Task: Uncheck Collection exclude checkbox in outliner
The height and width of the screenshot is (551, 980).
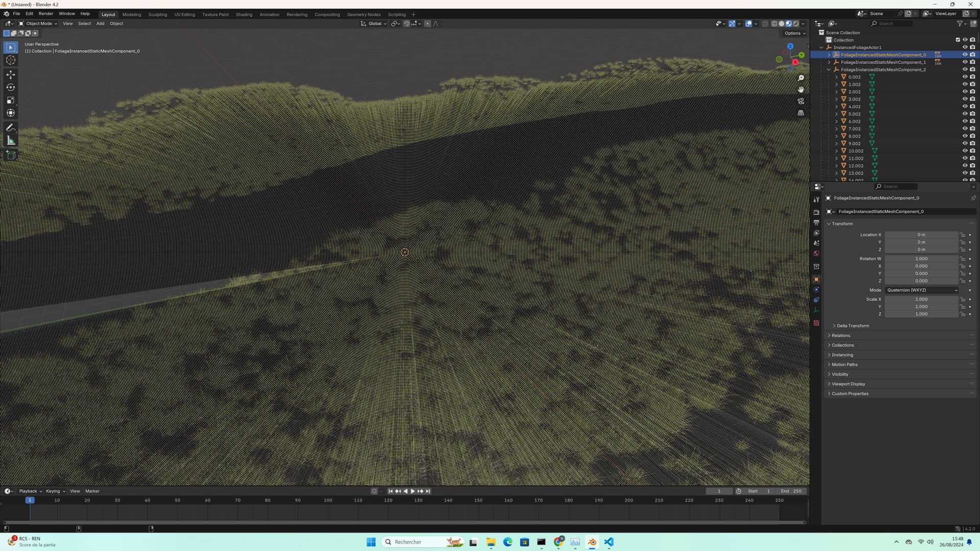Action: (x=958, y=40)
